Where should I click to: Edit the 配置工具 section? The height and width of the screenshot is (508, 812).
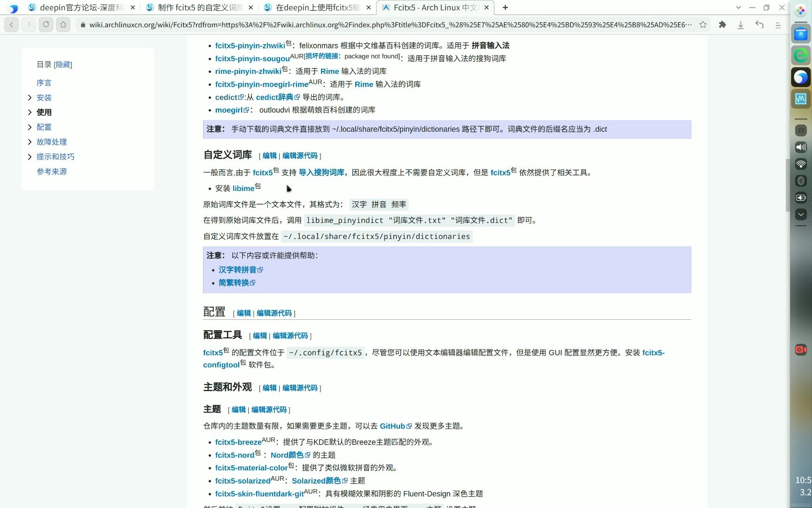(x=259, y=336)
